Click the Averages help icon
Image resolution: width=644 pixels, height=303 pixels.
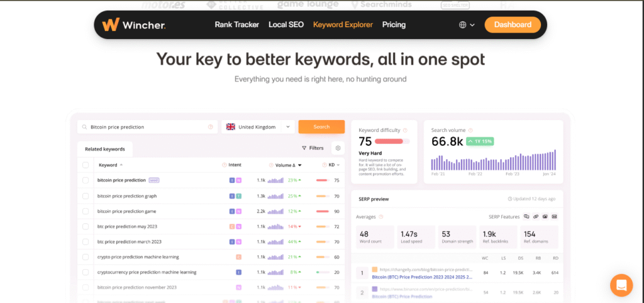(x=380, y=217)
